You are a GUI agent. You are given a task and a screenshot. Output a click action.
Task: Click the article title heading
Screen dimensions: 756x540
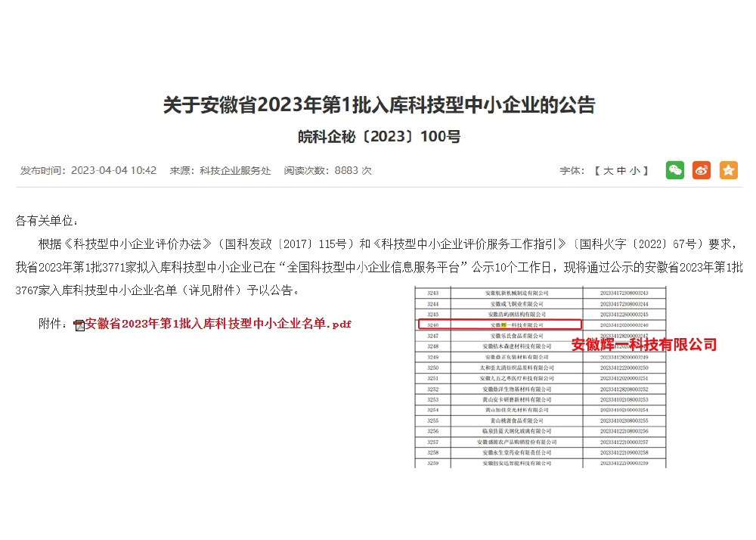coord(379,104)
